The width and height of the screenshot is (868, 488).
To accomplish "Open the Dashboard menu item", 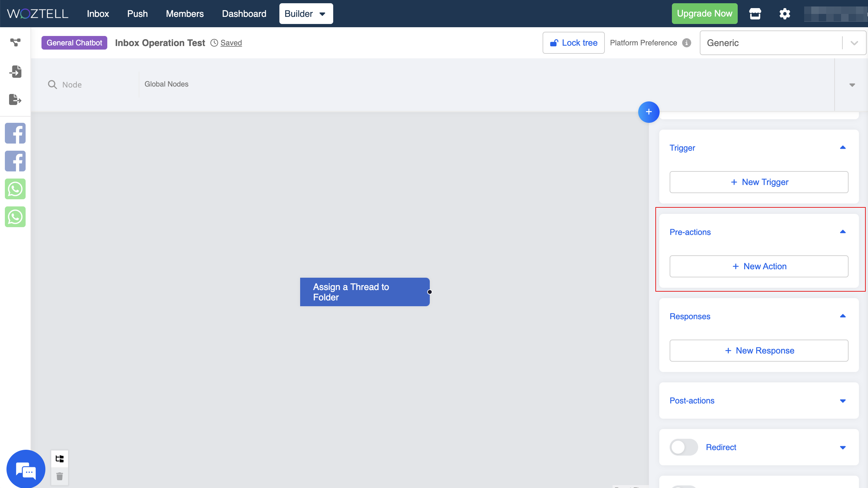I will pyautogui.click(x=244, y=14).
